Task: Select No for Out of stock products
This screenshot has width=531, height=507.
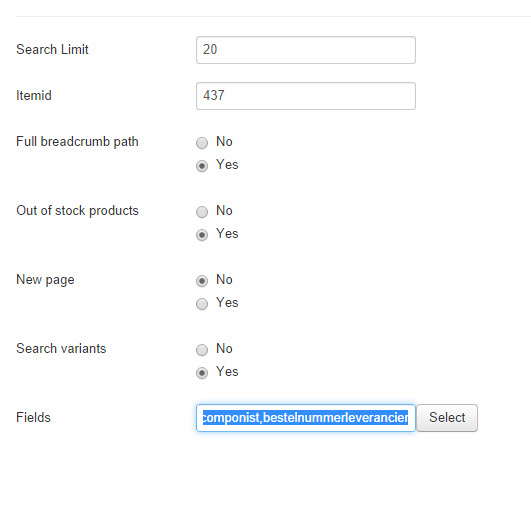Action: (x=202, y=212)
